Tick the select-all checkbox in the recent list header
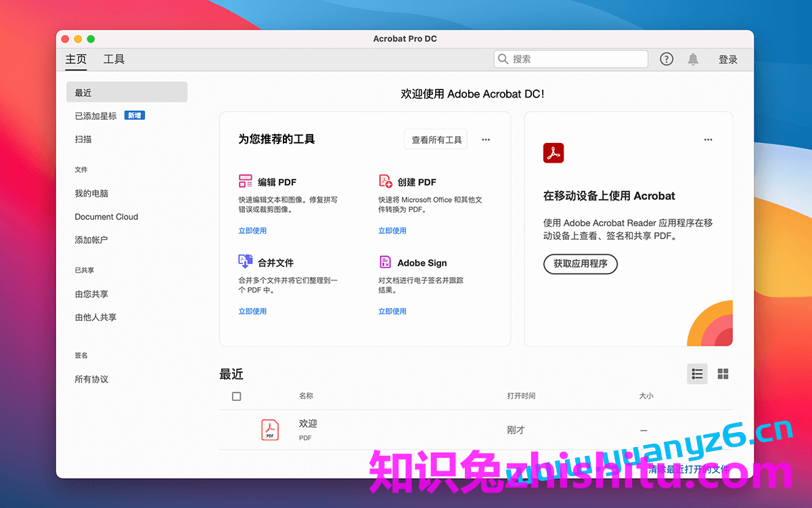The width and height of the screenshot is (812, 508). [x=236, y=396]
